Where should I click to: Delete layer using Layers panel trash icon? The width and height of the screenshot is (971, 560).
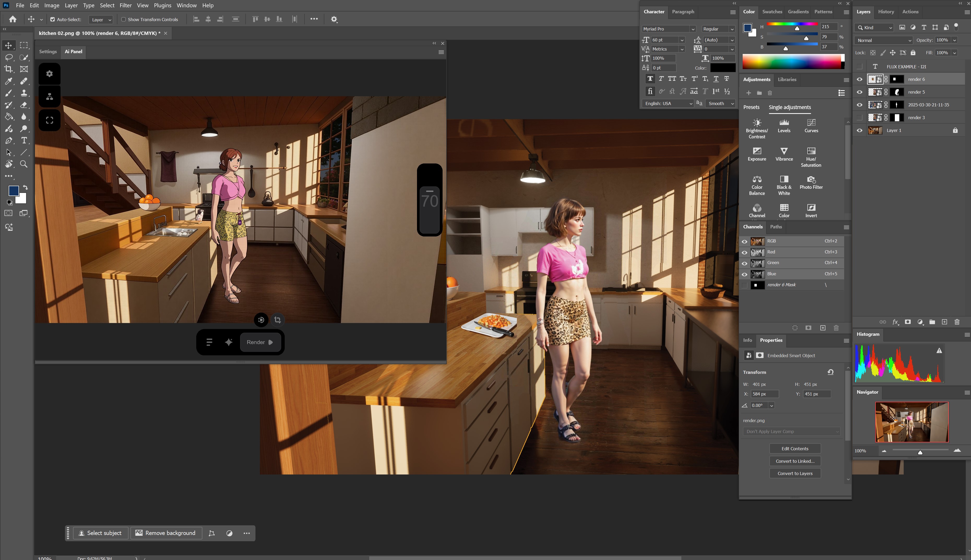tap(957, 322)
